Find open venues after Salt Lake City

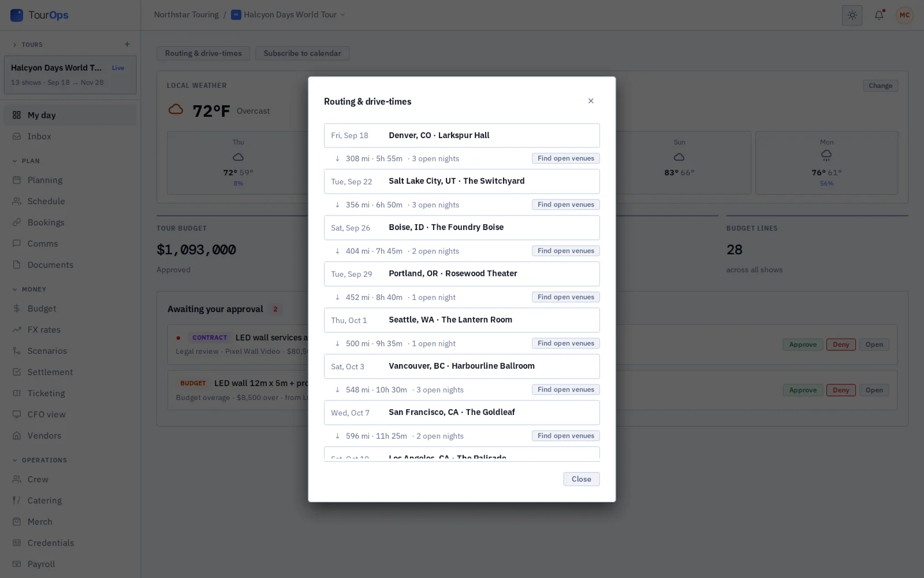click(x=566, y=205)
